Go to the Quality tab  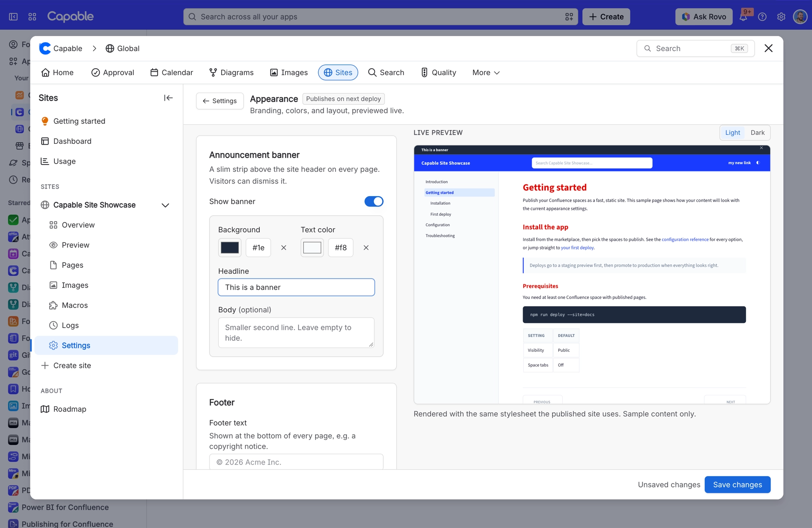tap(438, 73)
